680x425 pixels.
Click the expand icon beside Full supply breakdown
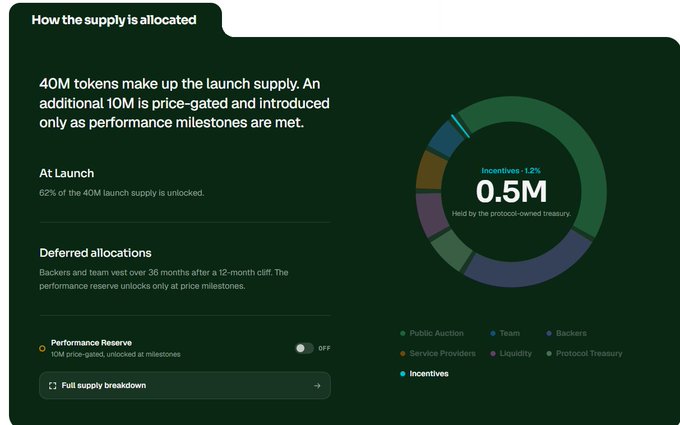[52, 386]
